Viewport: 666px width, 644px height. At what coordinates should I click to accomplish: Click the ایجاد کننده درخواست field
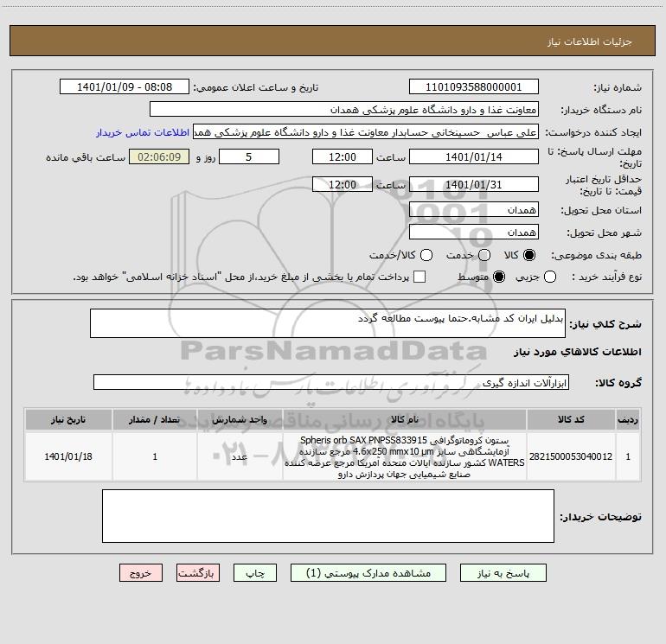(366, 132)
